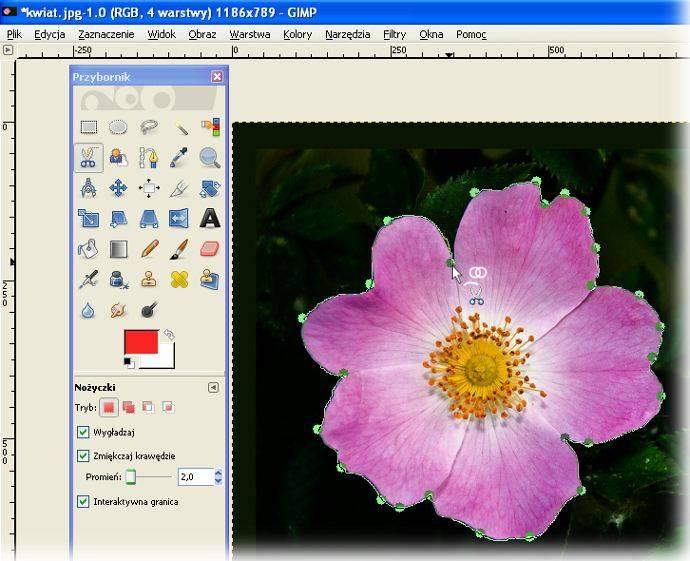Toggle the Zmiękczaj krawędzie checkbox

coord(83,456)
